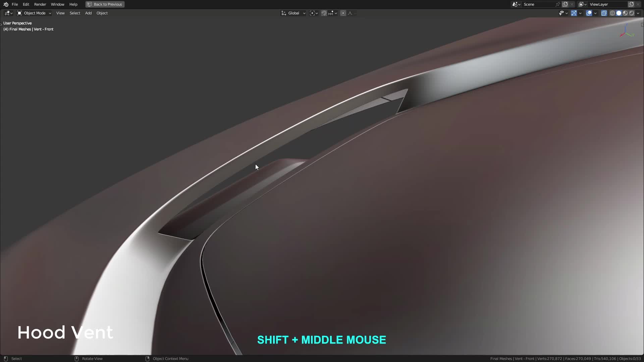Toggle X-ray mode
644x362 pixels.
tap(604, 13)
